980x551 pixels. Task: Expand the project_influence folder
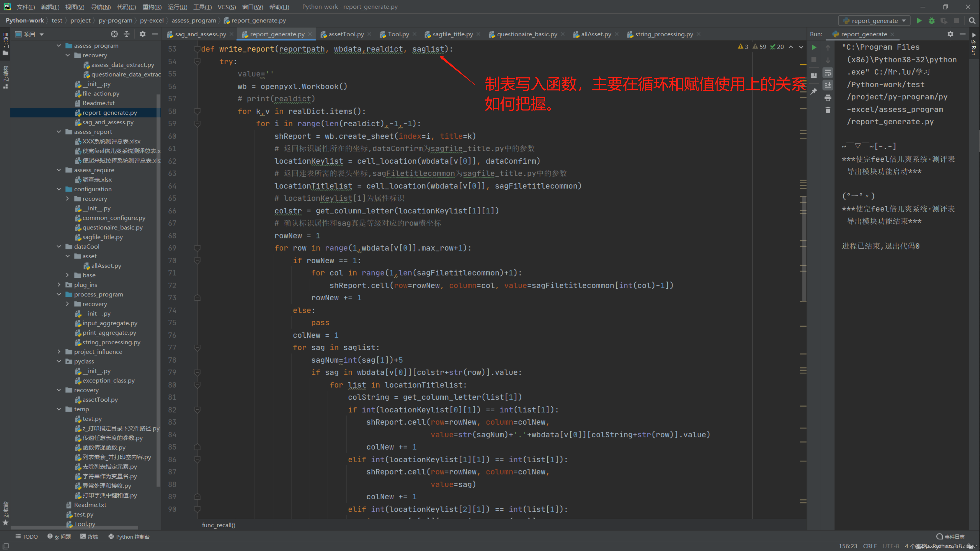coord(59,351)
